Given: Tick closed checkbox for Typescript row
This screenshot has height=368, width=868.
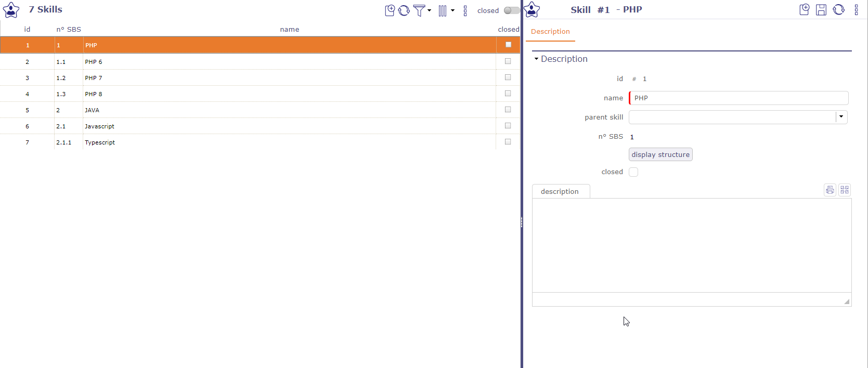Looking at the screenshot, I should (x=508, y=142).
